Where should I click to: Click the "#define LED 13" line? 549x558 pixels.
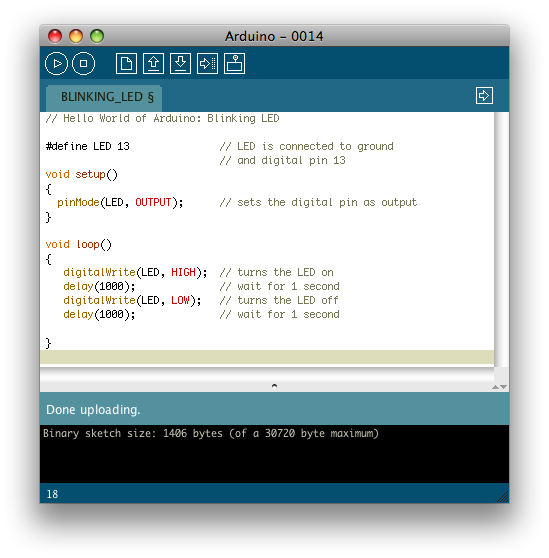pyautogui.click(x=88, y=146)
